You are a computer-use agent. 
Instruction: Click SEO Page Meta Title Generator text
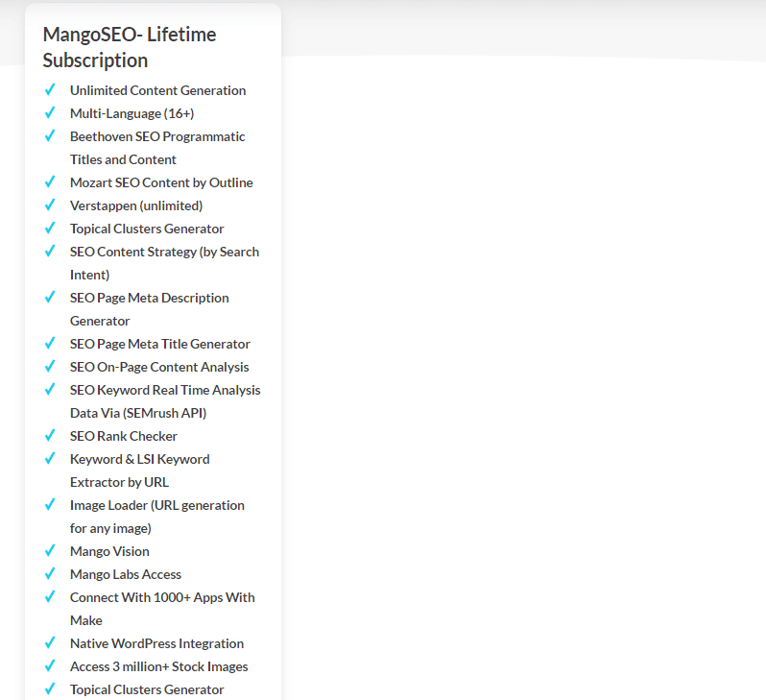(159, 344)
